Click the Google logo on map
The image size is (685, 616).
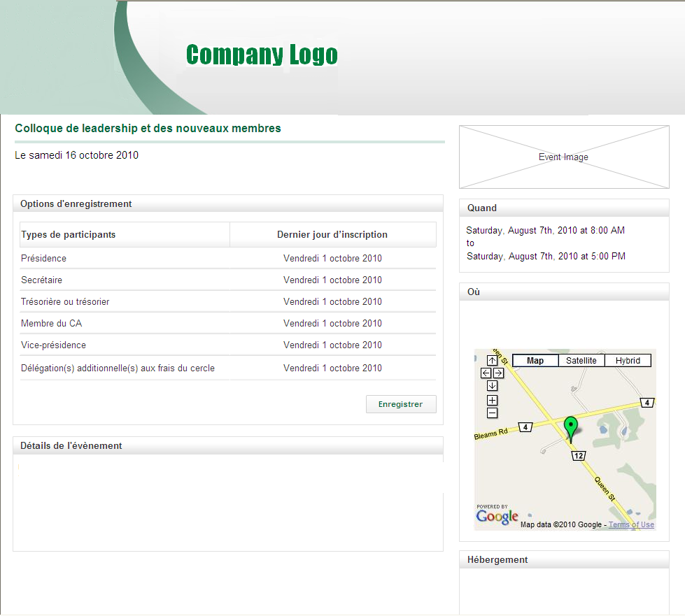(x=497, y=517)
